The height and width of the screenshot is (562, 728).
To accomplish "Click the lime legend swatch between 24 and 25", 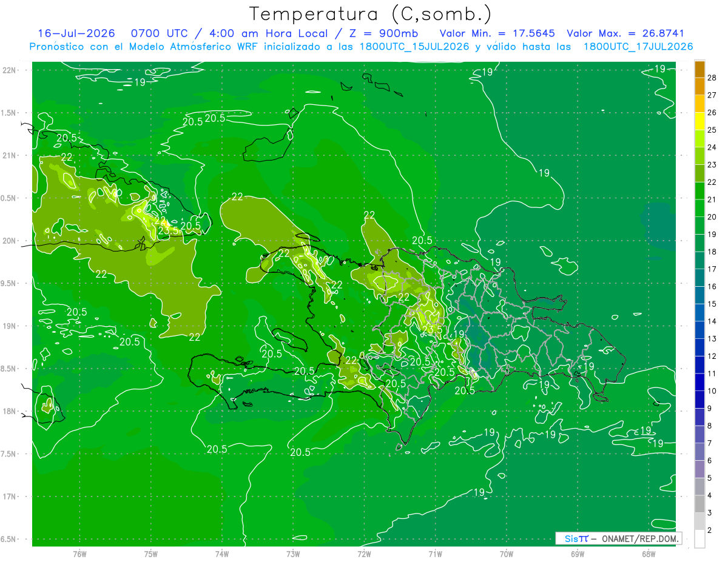I will [x=699, y=138].
